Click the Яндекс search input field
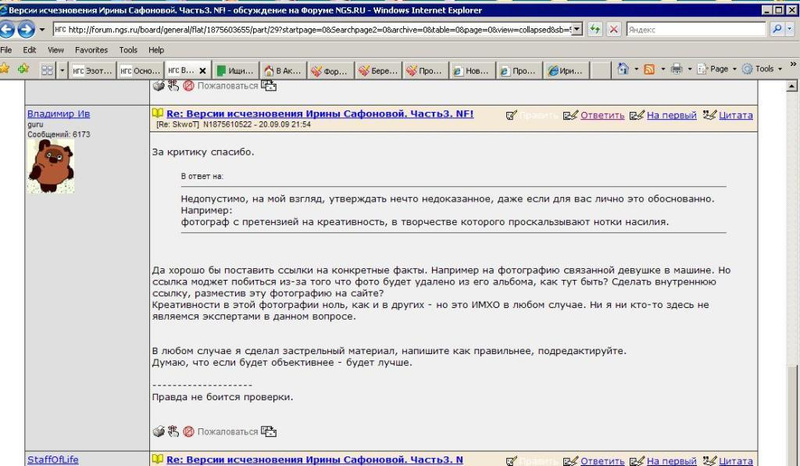 click(x=690, y=30)
